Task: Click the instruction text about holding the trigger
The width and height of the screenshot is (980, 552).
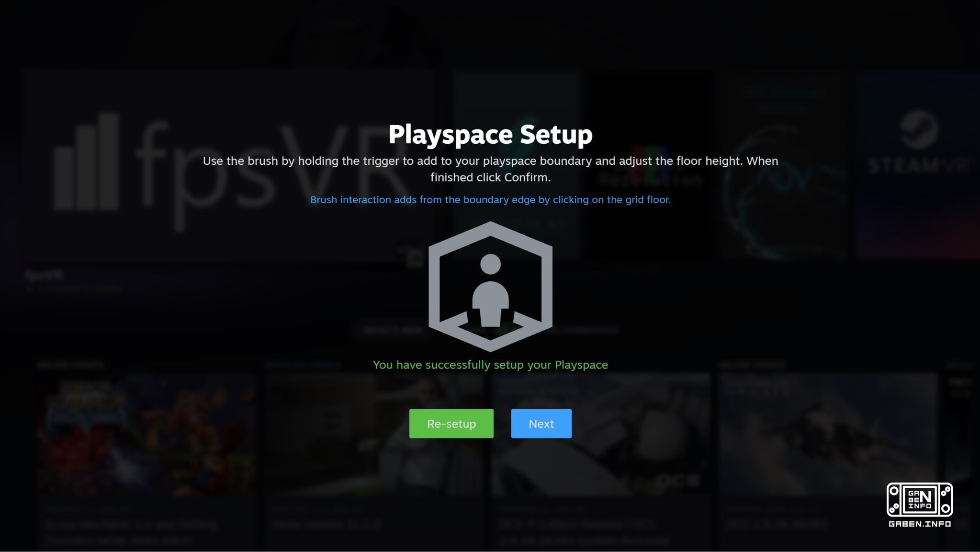Action: click(x=490, y=169)
